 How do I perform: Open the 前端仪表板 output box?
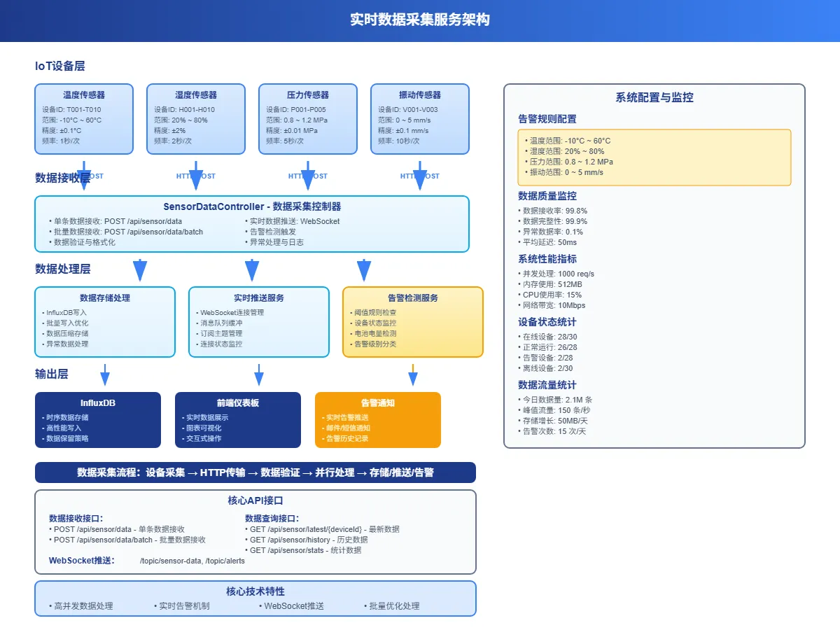(238, 420)
